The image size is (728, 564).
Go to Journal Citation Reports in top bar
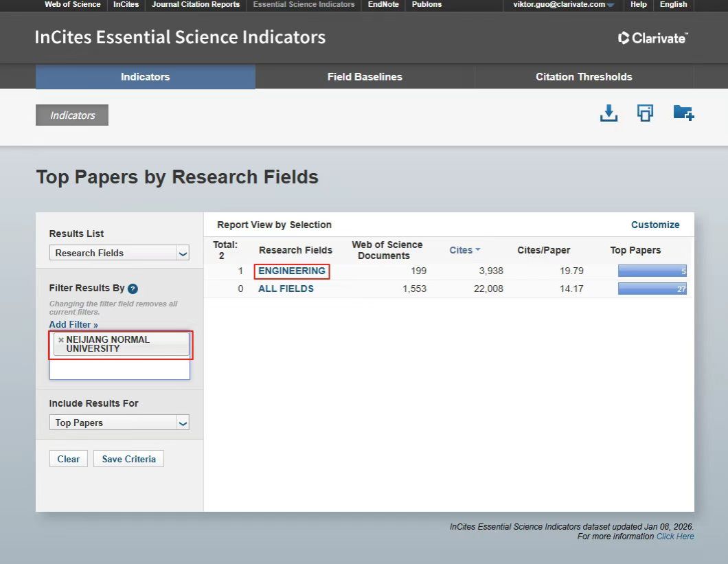point(196,5)
